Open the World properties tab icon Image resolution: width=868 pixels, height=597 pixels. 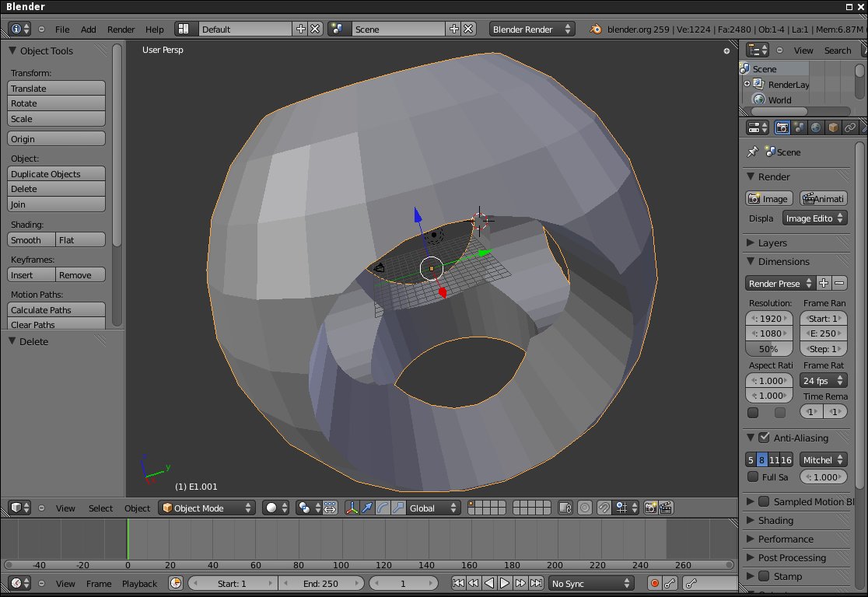pos(816,127)
